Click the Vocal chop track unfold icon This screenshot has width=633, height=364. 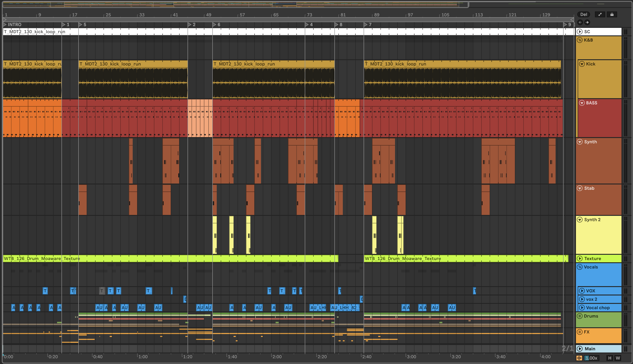pos(582,308)
